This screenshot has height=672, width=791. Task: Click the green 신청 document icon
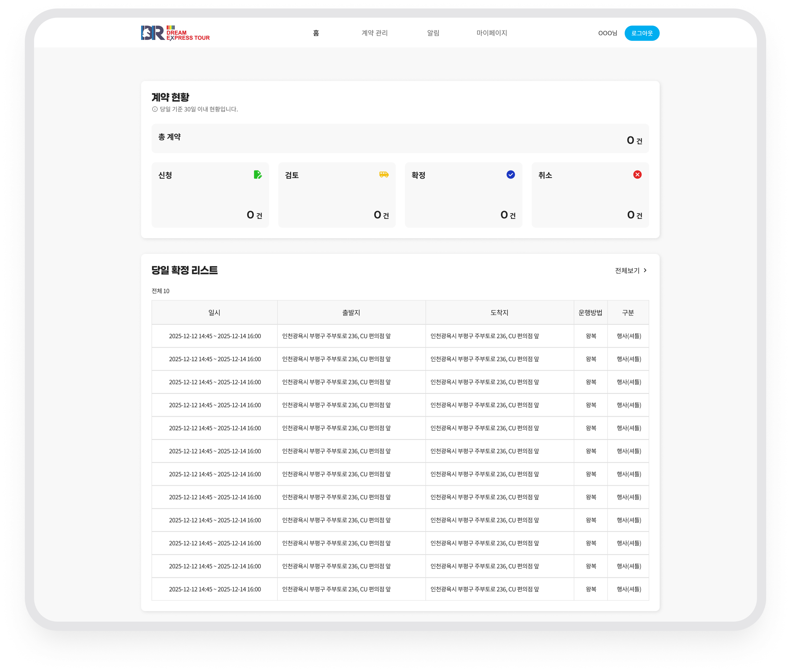[x=258, y=174]
